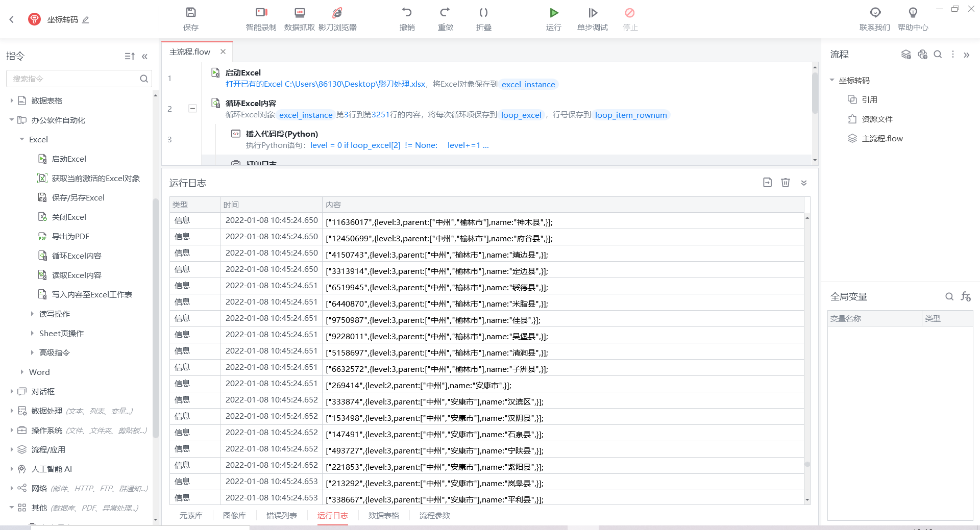The width and height of the screenshot is (980, 530).
Task: Open the bottom 数据表格 tab
Action: 384,515
